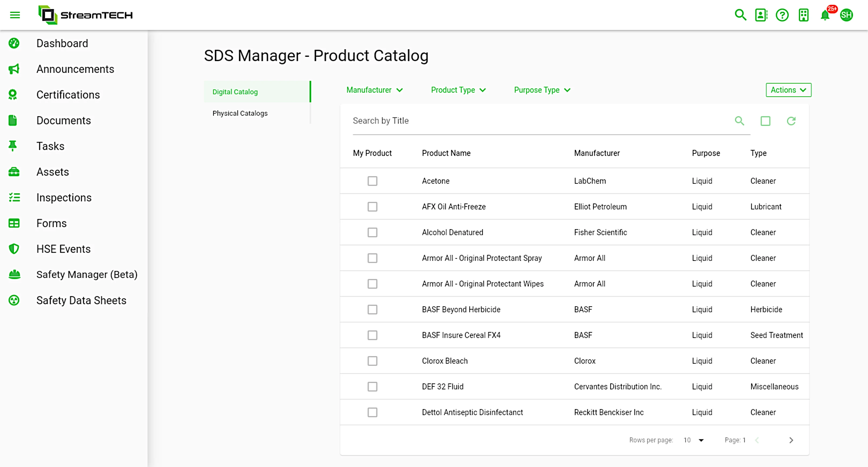
Task: Click the Certifications ribbon icon
Action: 13,95
